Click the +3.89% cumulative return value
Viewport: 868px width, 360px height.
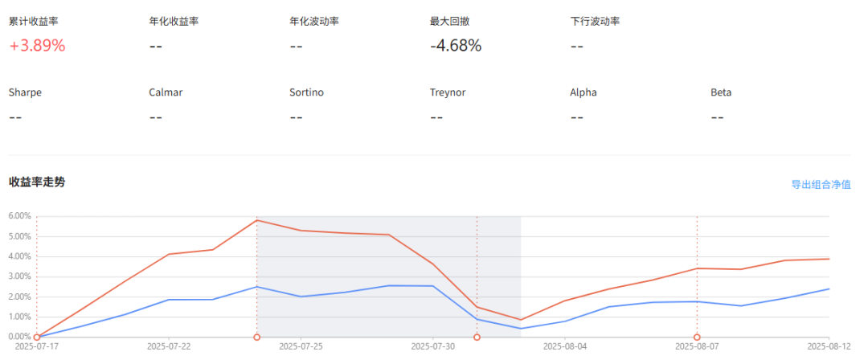tap(37, 46)
